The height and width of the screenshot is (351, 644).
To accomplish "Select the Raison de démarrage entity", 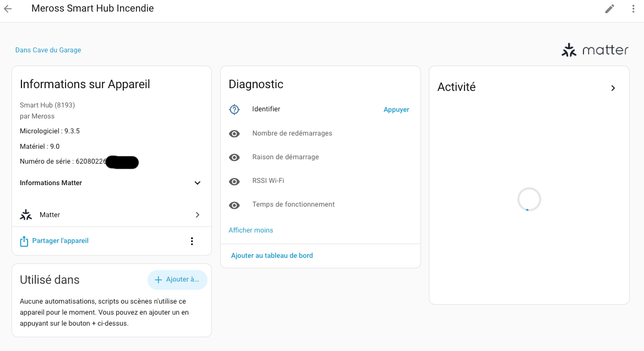I will click(286, 157).
